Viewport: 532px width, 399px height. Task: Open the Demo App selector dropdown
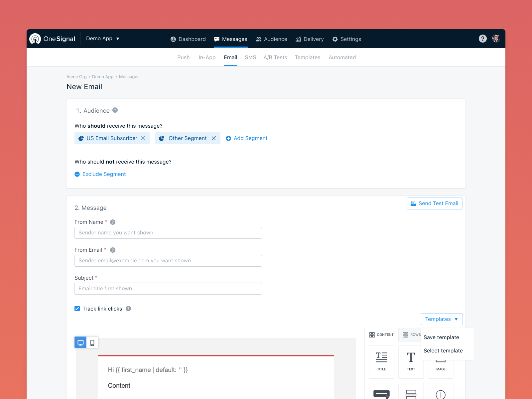click(x=102, y=39)
